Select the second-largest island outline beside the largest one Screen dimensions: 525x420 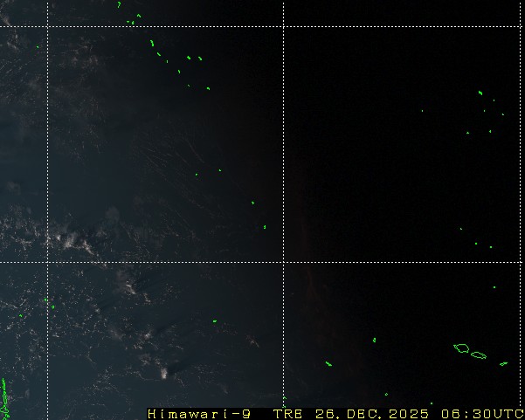tap(478, 355)
